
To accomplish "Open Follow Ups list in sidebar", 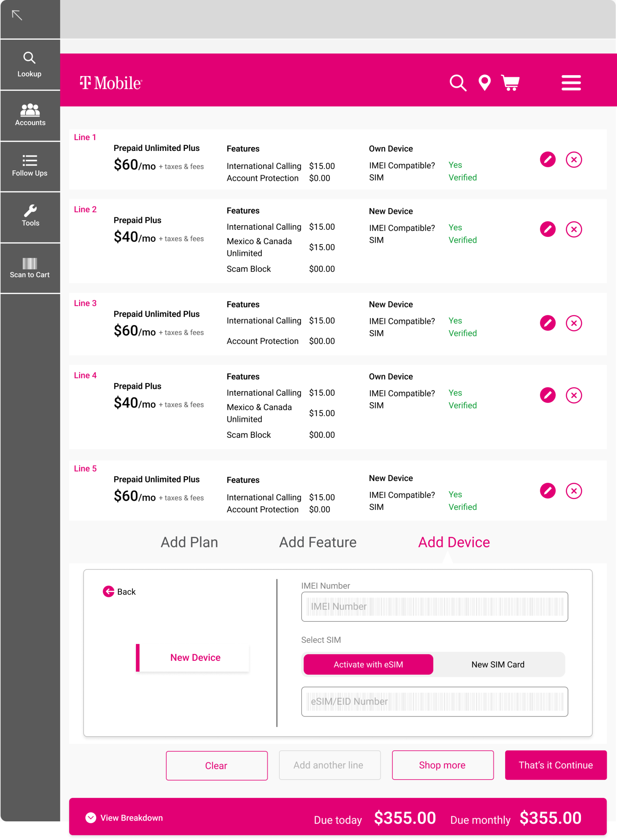I will pos(30,165).
